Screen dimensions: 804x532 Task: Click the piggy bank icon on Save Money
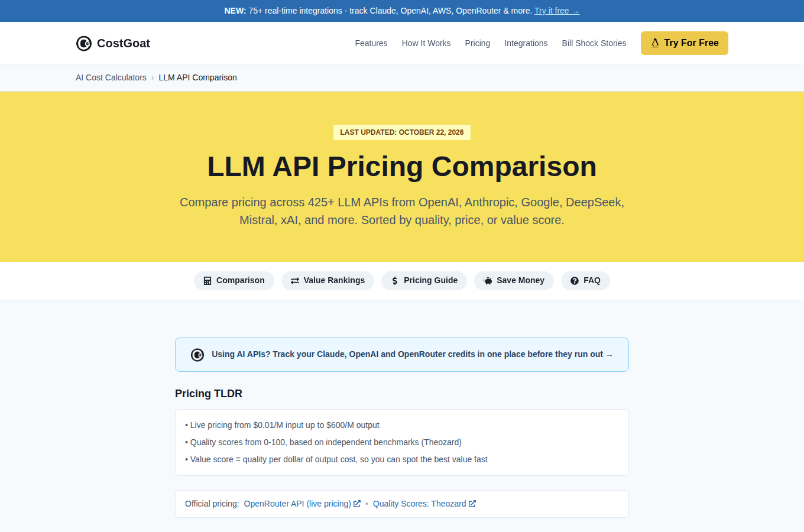point(488,281)
